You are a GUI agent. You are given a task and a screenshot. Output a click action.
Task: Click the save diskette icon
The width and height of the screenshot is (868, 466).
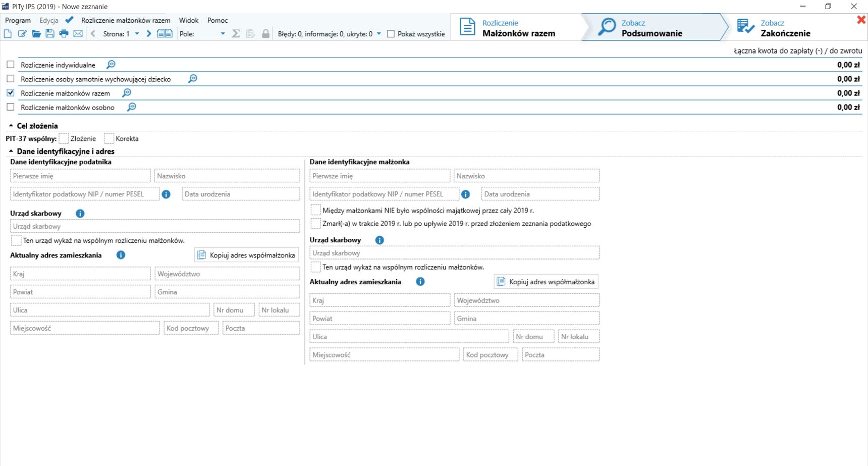click(x=50, y=34)
